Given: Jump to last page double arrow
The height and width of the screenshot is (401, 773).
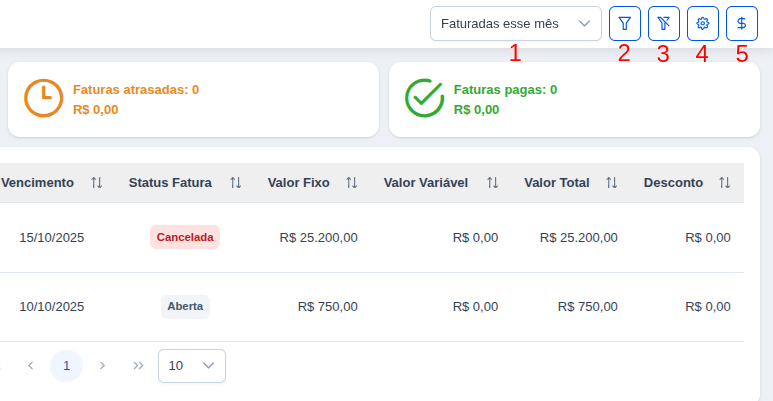Looking at the screenshot, I should [x=138, y=366].
